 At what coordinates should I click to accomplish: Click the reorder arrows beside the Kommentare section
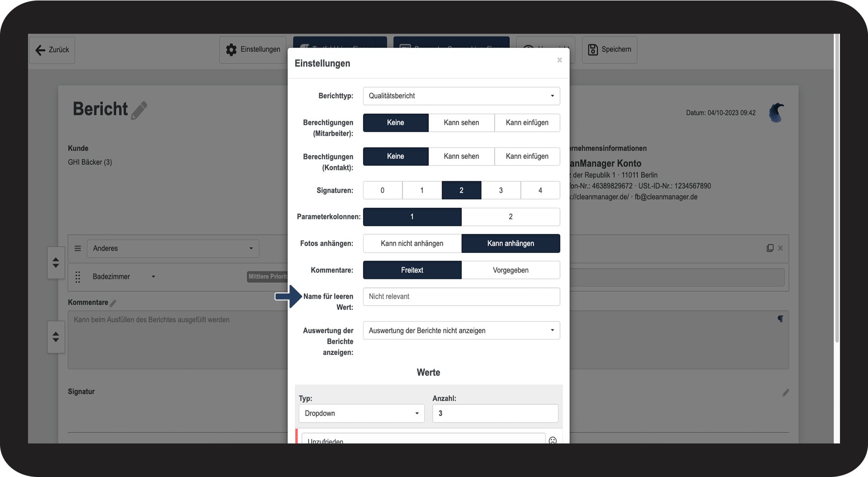point(56,337)
